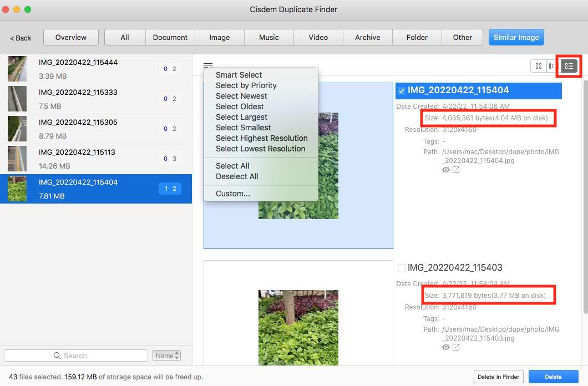The image size is (588, 386).
Task: Reveal IMG_20220422_115403 in Finder via arrow icon
Action: tap(457, 347)
